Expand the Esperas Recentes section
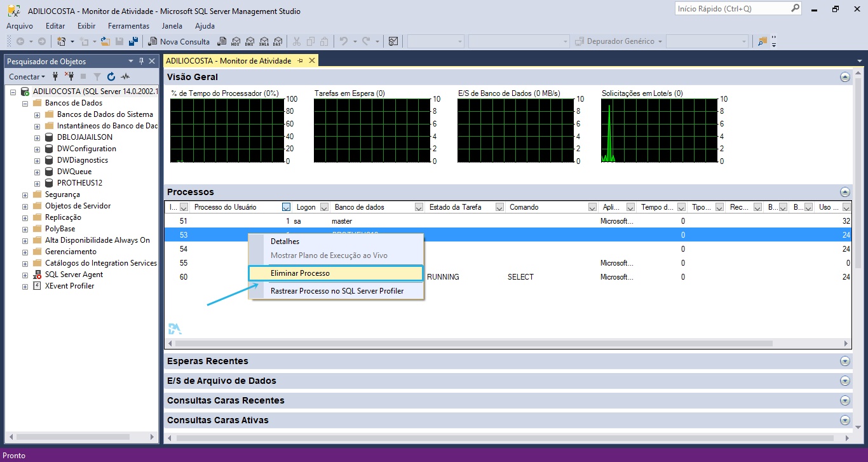 click(x=844, y=361)
